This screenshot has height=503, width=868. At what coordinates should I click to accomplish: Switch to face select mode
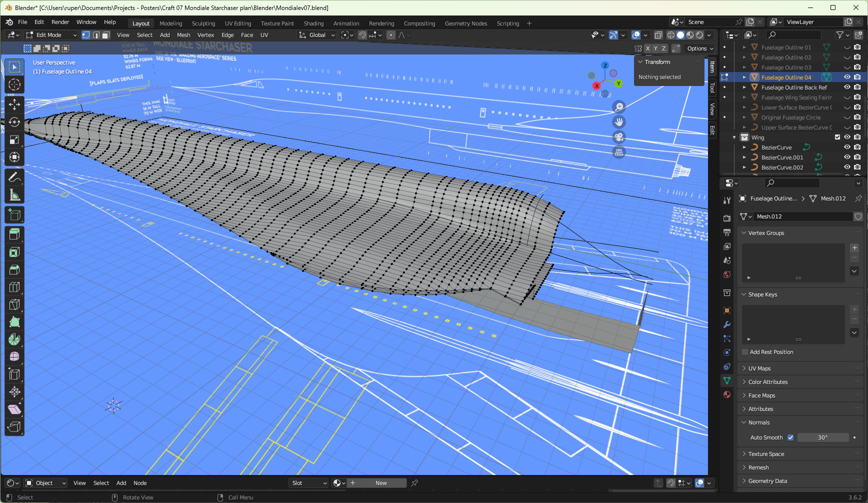[106, 35]
